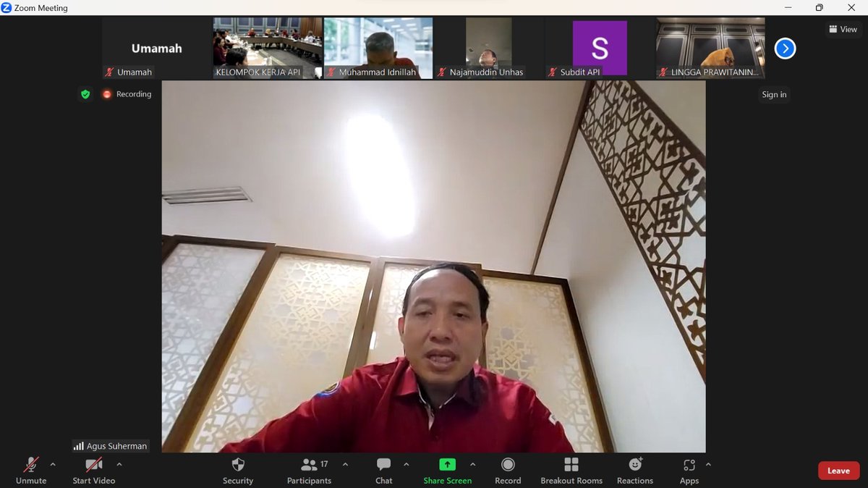Click muted mic icon beside Subdit API
868x488 pixels.
(553, 72)
